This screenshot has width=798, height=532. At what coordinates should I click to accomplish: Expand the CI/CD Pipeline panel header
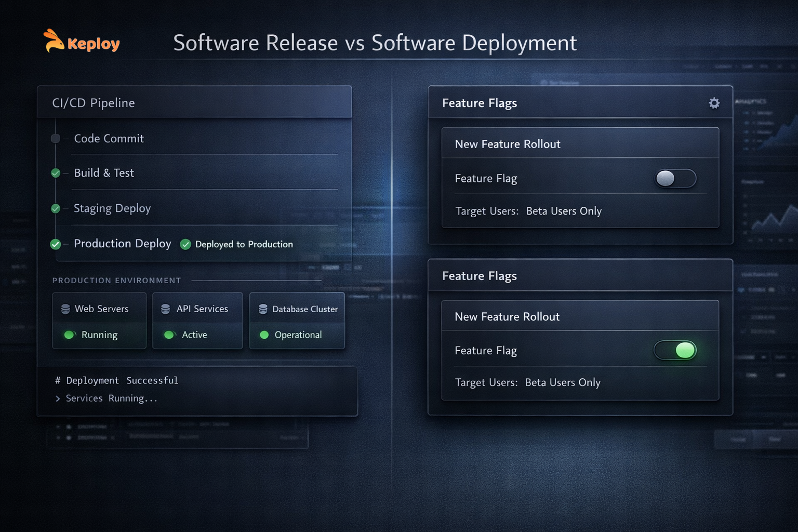tap(94, 102)
